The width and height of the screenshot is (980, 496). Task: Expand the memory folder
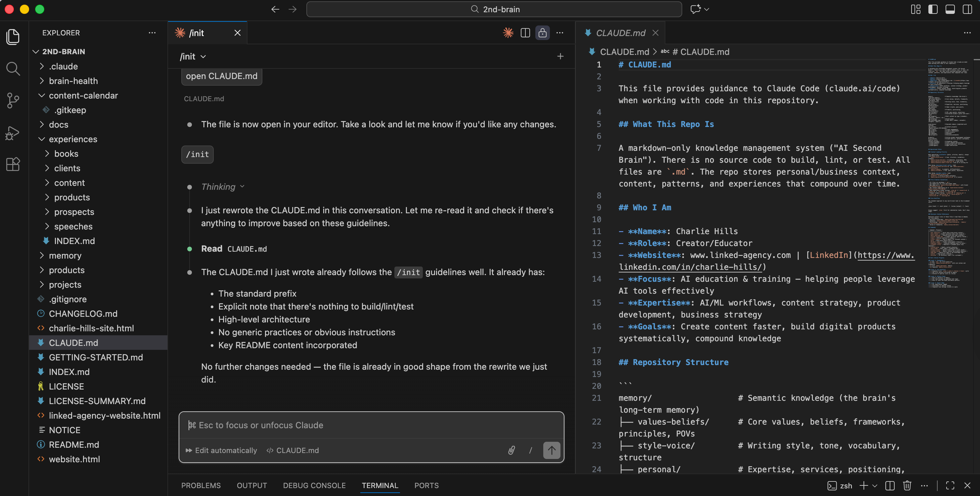[65, 255]
